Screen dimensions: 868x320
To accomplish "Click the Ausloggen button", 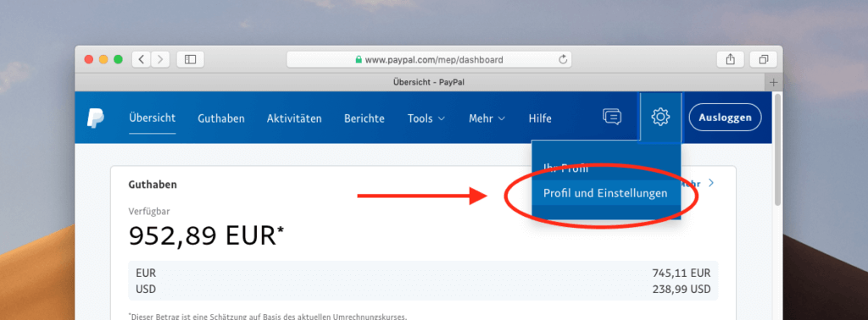I will pyautogui.click(x=726, y=117).
